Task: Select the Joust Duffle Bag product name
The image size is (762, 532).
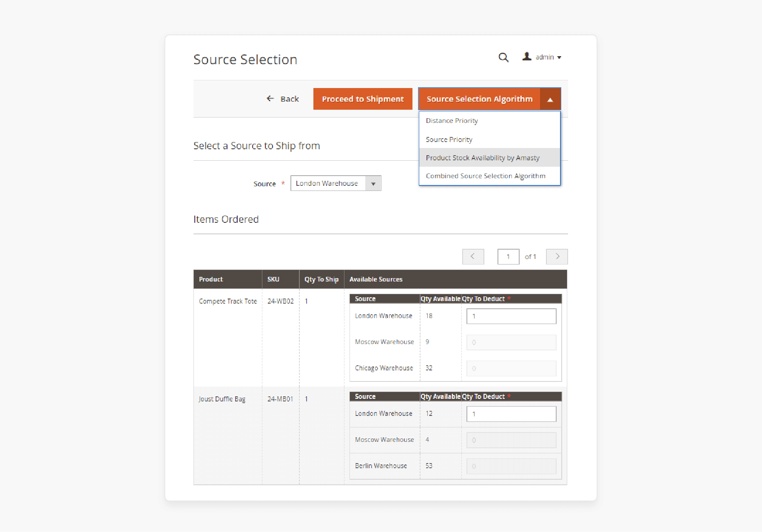Action: [x=222, y=399]
